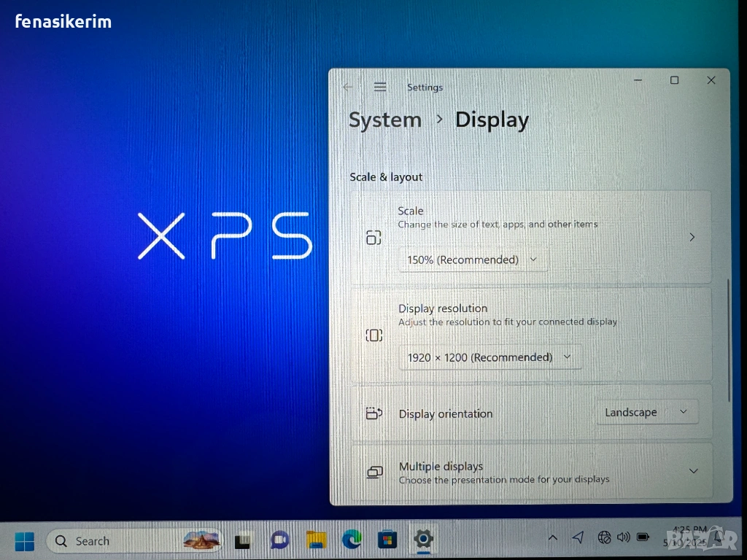This screenshot has width=747, height=560.
Task: Open the Display orientation Landscape dropdown
Action: coord(646,412)
